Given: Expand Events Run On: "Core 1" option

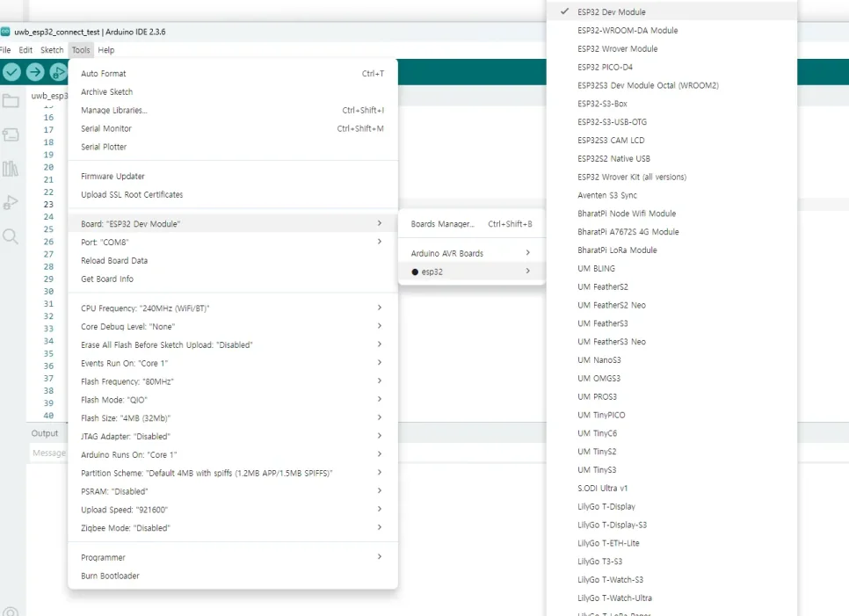Looking at the screenshot, I should tap(233, 363).
